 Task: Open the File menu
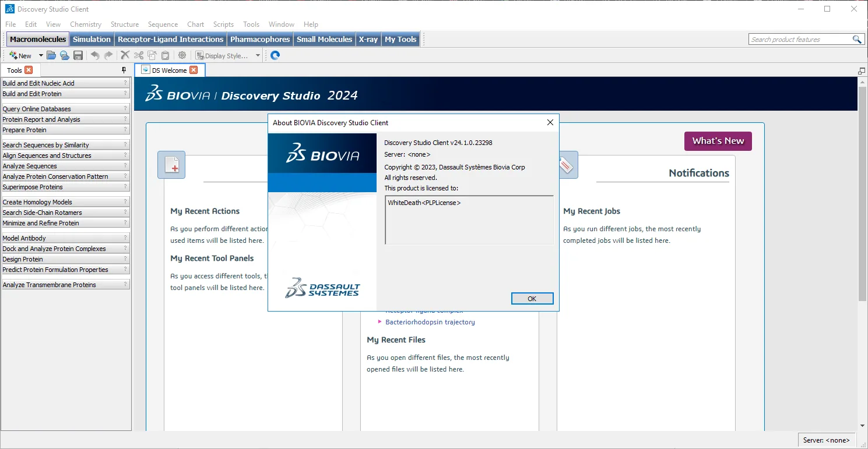10,24
